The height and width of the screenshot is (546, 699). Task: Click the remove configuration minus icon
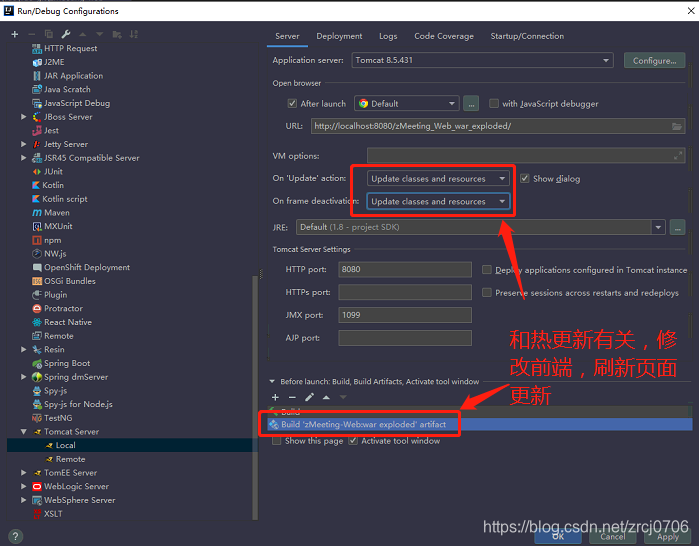click(x=31, y=34)
